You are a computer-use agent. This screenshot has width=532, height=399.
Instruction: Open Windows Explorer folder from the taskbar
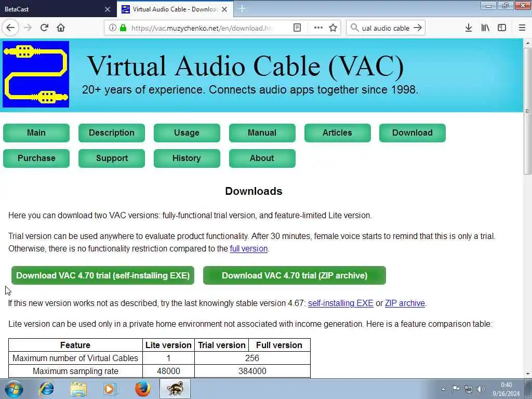78,389
